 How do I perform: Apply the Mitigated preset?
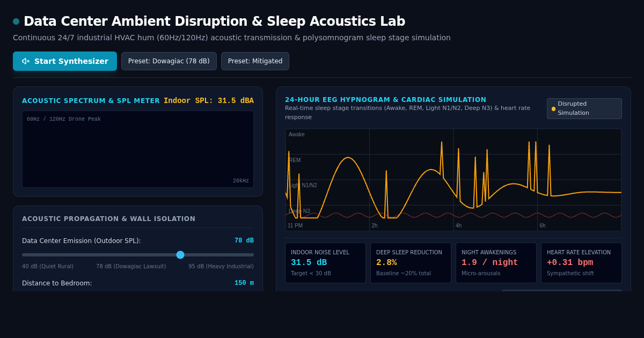[255, 61]
